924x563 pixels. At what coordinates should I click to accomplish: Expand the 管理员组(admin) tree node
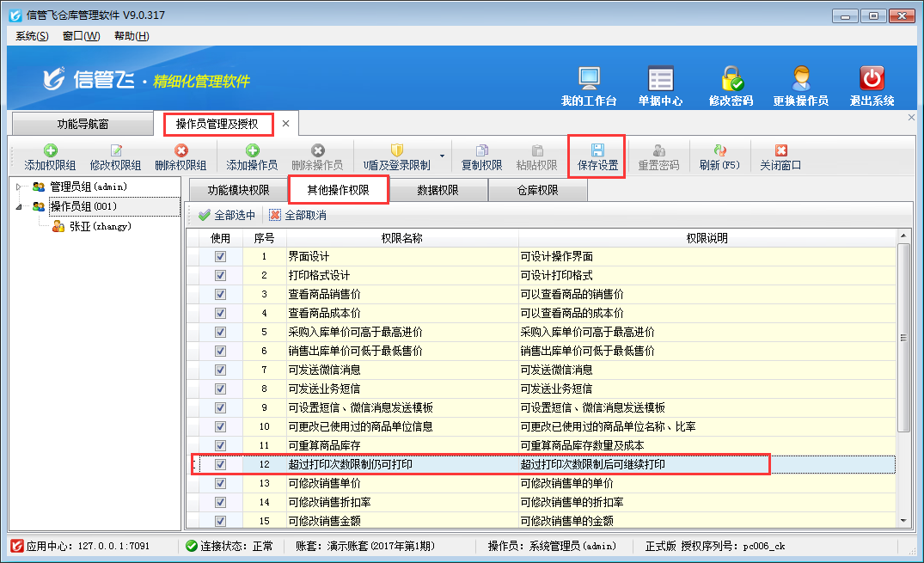(x=20, y=187)
